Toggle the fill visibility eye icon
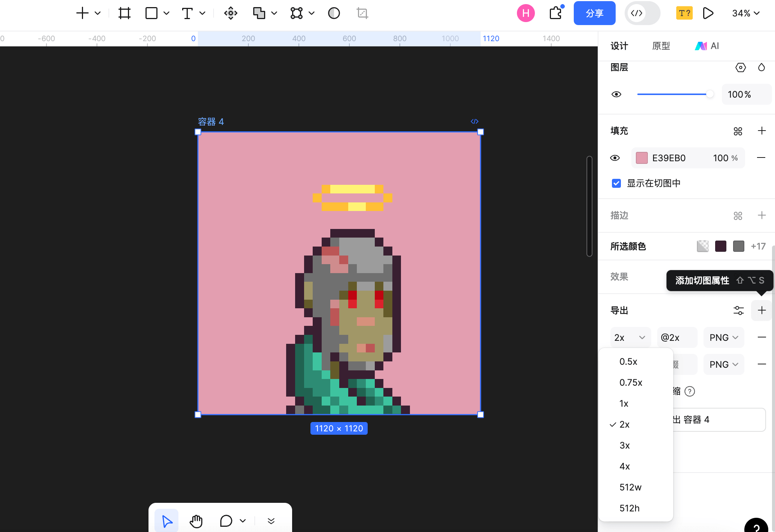The width and height of the screenshot is (775, 532). 615,158
